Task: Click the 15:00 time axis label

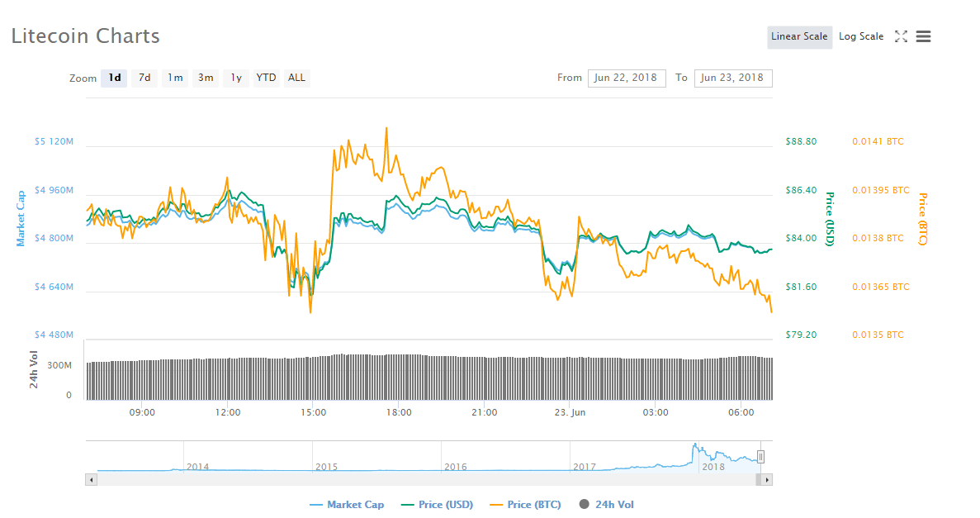Action: point(313,412)
